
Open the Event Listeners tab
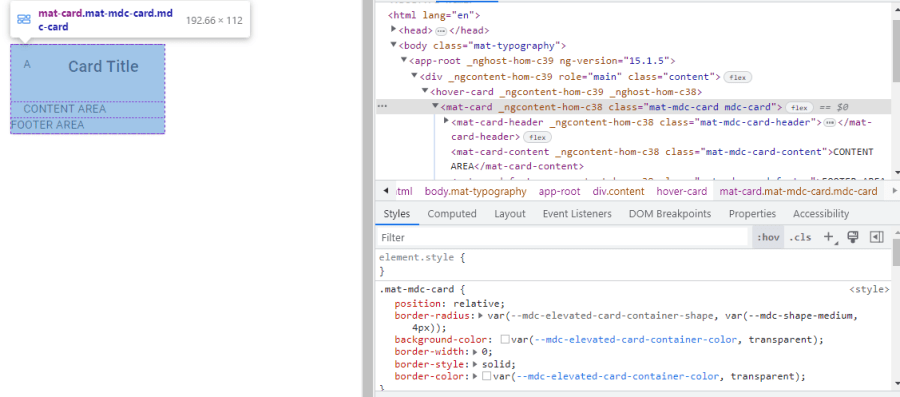point(577,213)
